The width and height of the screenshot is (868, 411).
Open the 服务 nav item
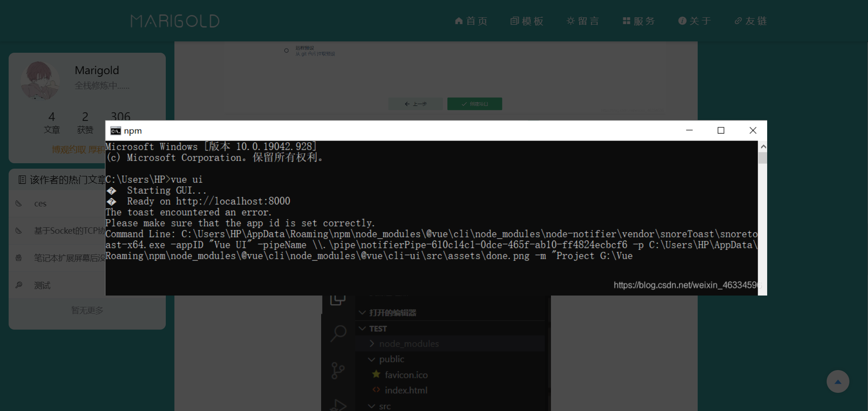(x=639, y=21)
